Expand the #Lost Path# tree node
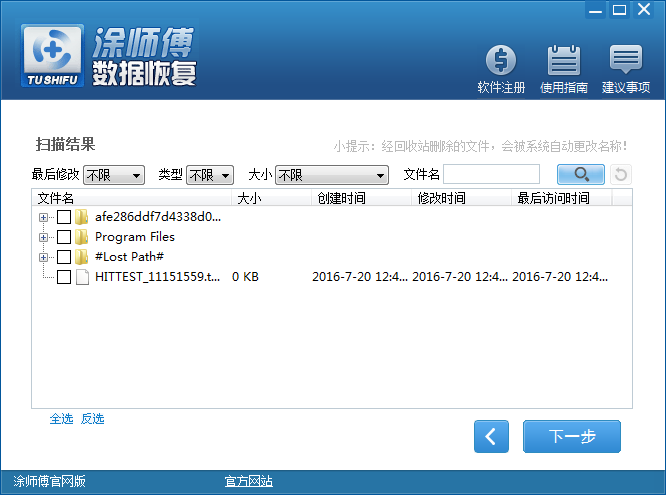 [x=43, y=257]
